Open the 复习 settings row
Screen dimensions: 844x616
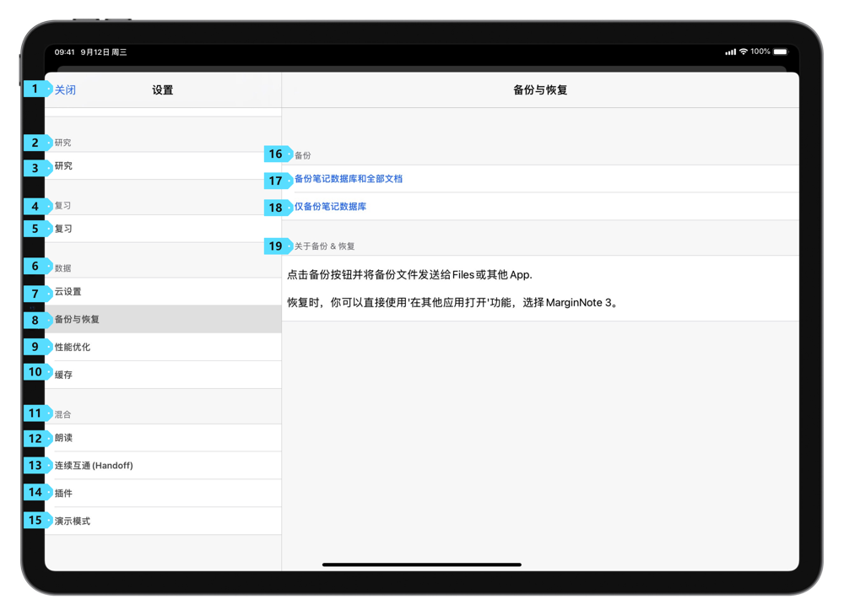160,229
